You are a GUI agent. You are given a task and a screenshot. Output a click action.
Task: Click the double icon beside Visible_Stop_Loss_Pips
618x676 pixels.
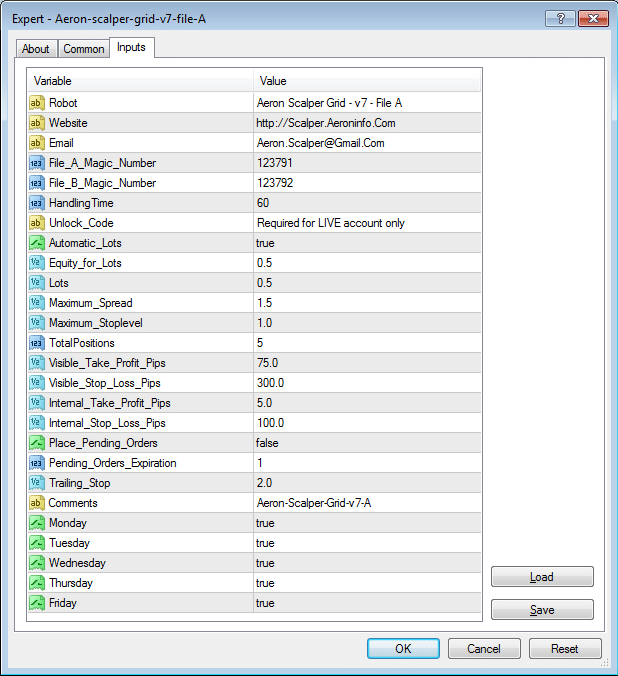coord(37,383)
